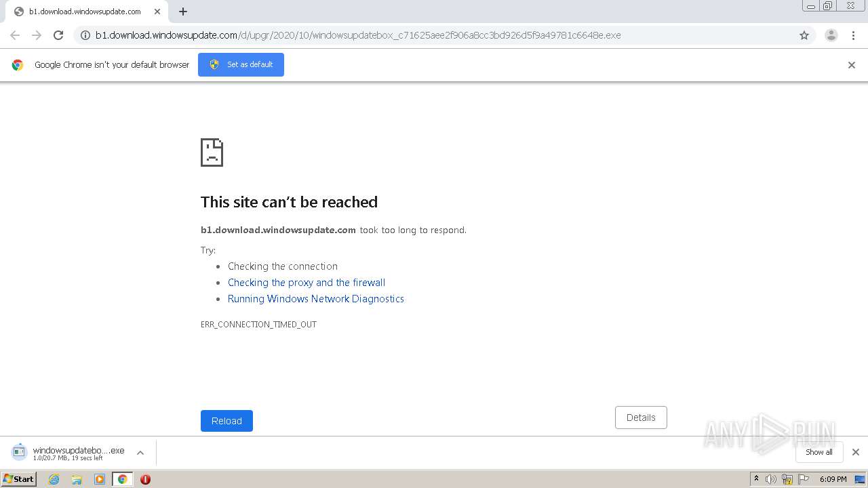The width and height of the screenshot is (868, 488).
Task: Close the b1.download.windowsupdate.com tab
Action: [157, 12]
